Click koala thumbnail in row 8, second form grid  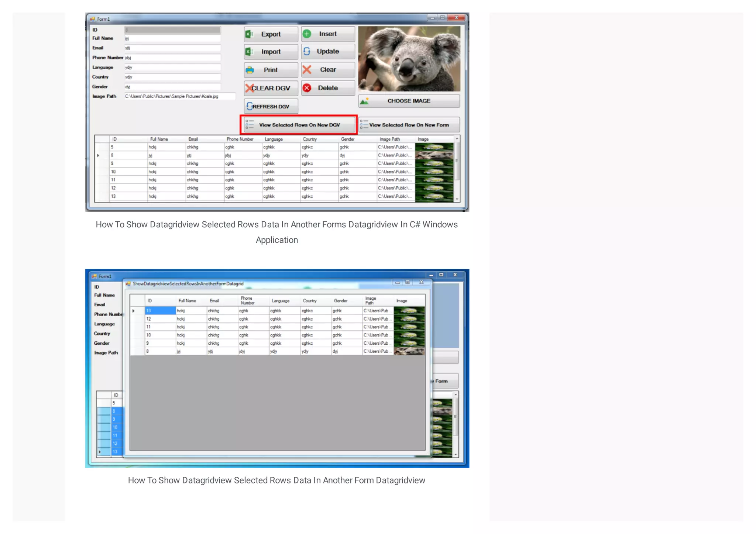[x=409, y=351]
